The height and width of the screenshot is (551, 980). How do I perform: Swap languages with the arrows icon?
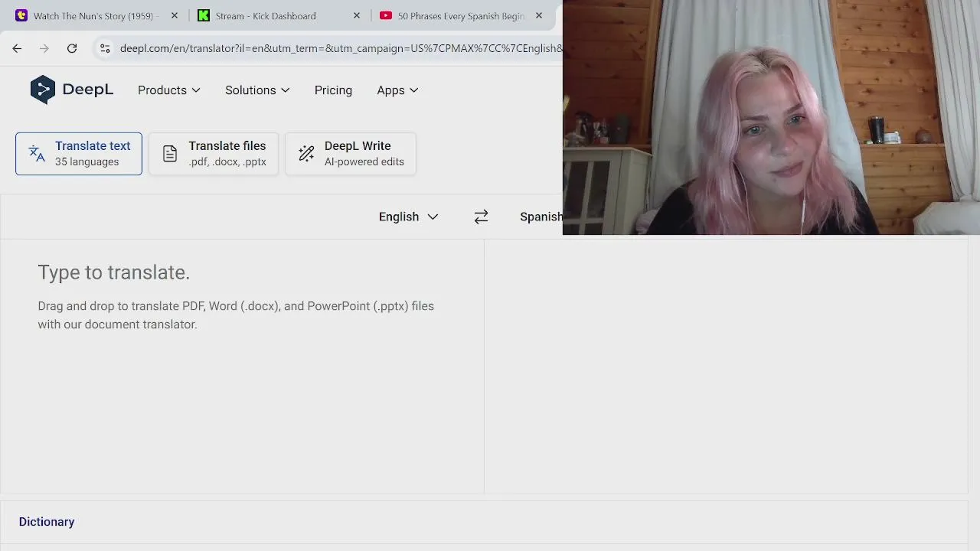pyautogui.click(x=481, y=217)
